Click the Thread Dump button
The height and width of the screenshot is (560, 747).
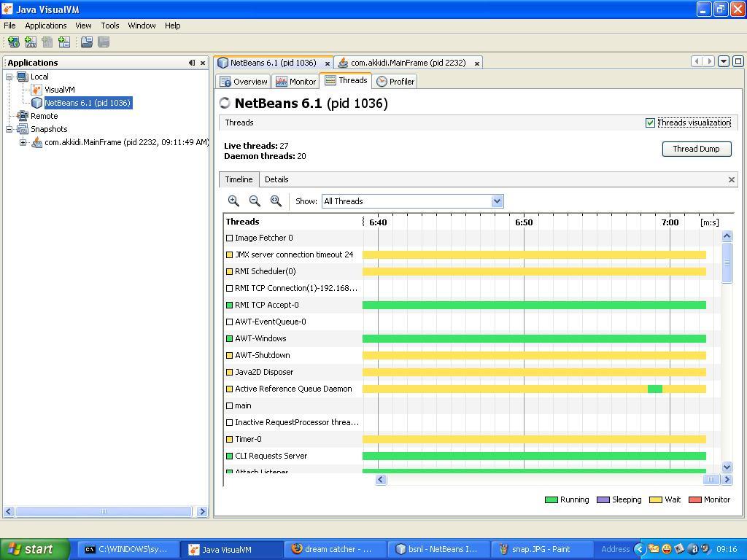[x=697, y=149]
